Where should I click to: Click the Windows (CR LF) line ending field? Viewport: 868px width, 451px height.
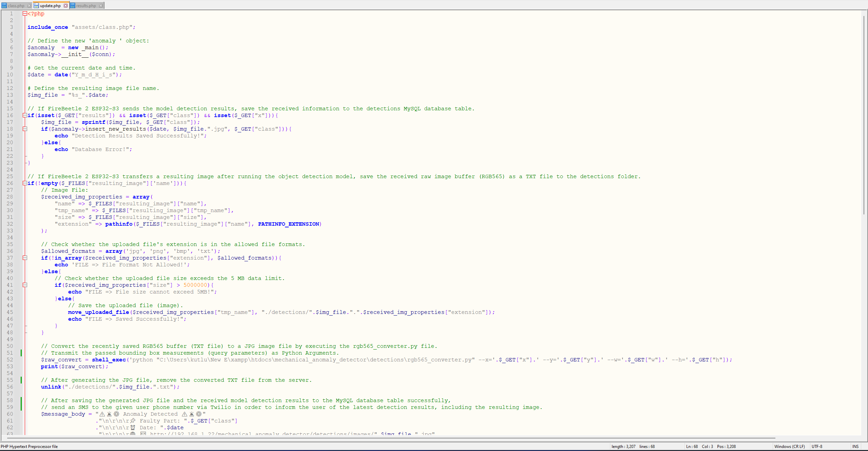click(789, 447)
